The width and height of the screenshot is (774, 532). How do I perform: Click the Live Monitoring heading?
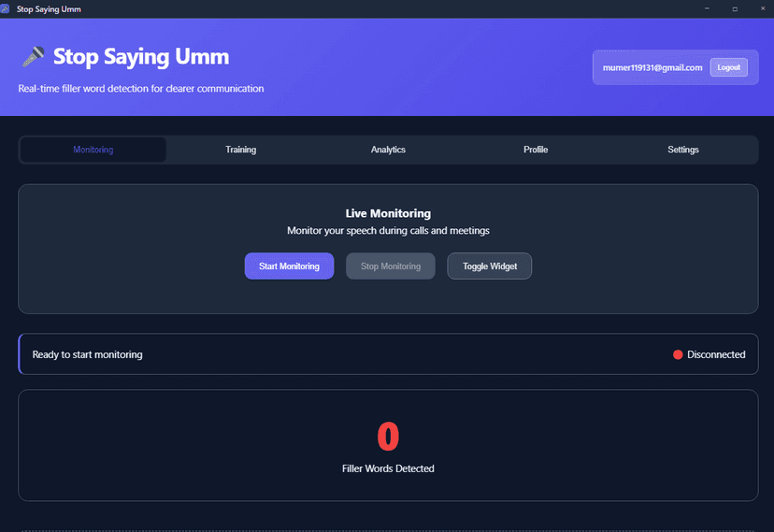[x=388, y=213]
